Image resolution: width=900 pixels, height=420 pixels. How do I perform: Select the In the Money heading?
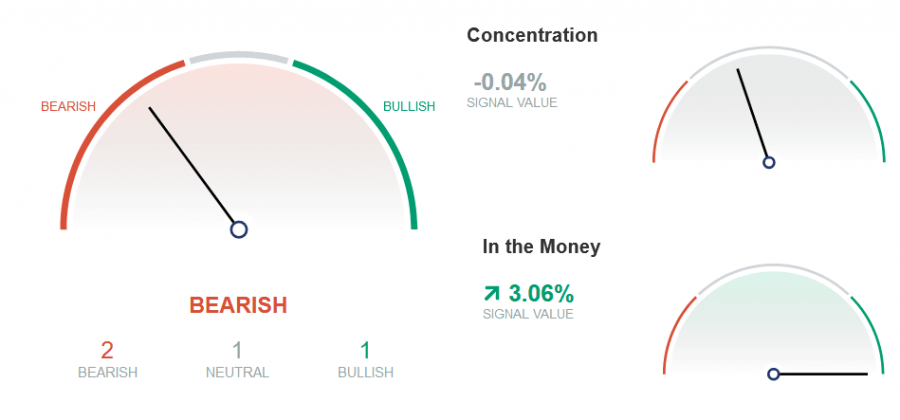[x=541, y=247]
